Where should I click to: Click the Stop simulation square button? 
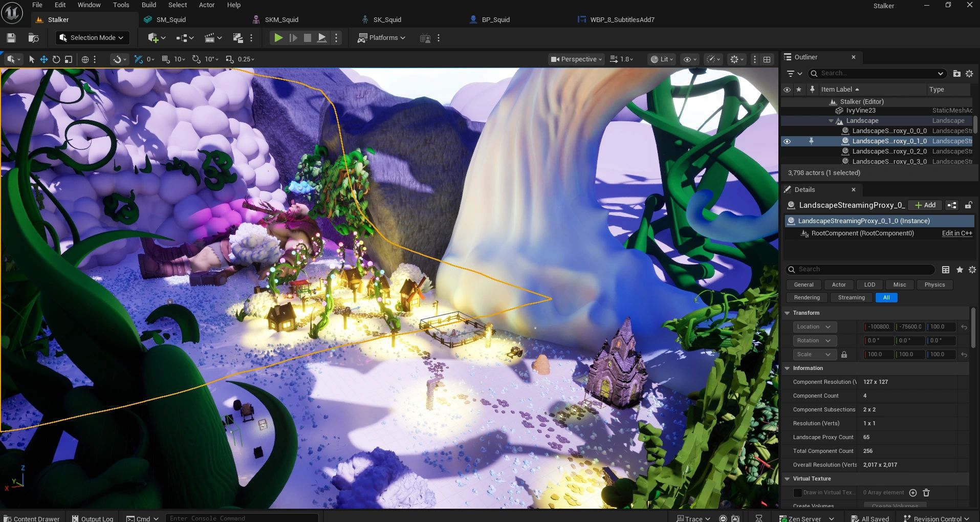[307, 38]
